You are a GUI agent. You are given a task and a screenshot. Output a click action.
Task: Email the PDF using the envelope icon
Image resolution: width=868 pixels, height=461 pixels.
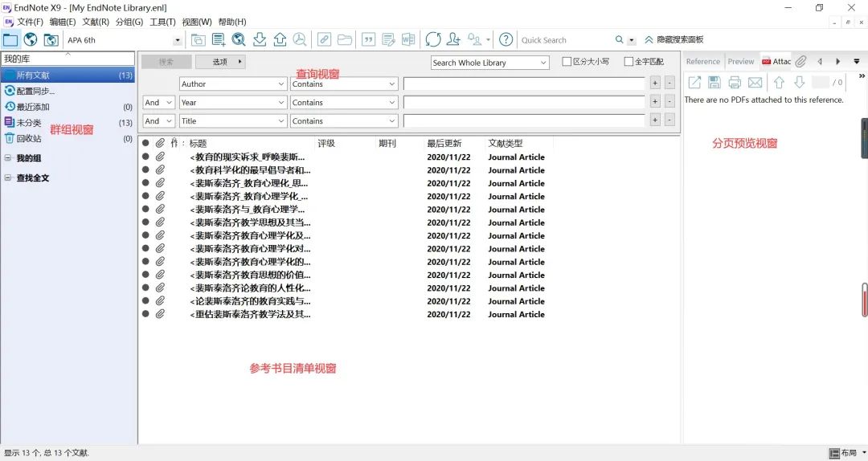755,82
